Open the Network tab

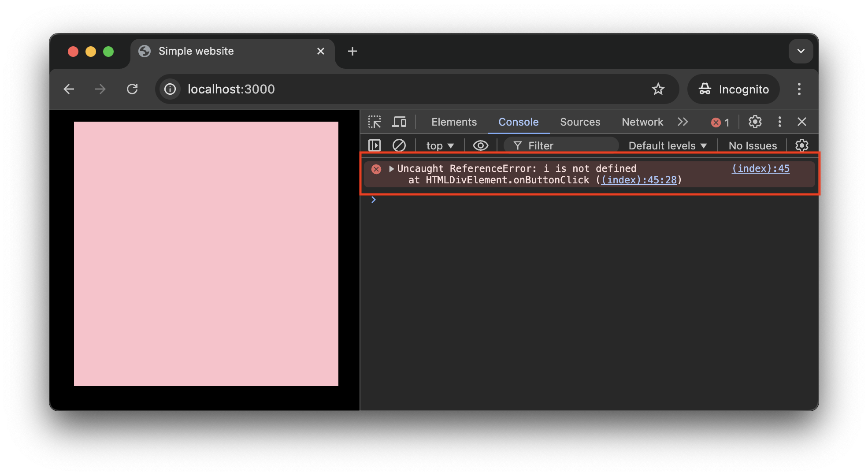(642, 122)
